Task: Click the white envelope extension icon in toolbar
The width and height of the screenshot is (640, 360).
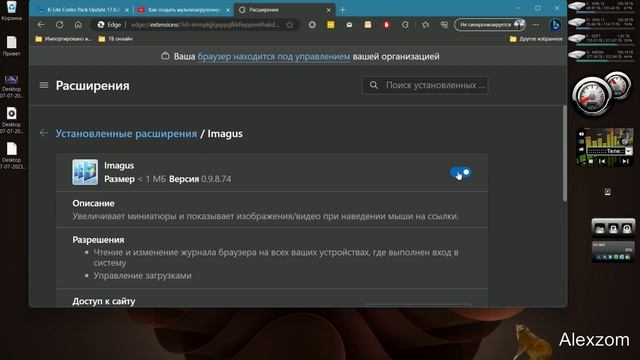Action: pos(349,25)
